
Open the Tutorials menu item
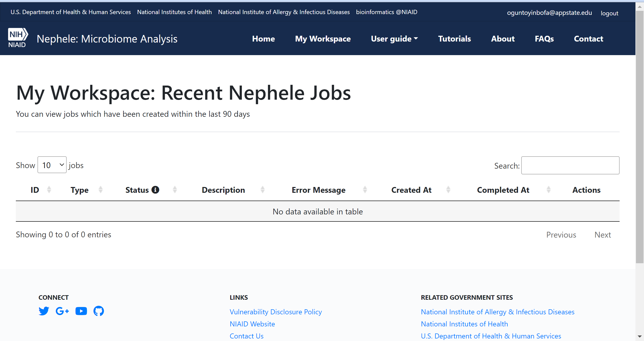tap(454, 39)
